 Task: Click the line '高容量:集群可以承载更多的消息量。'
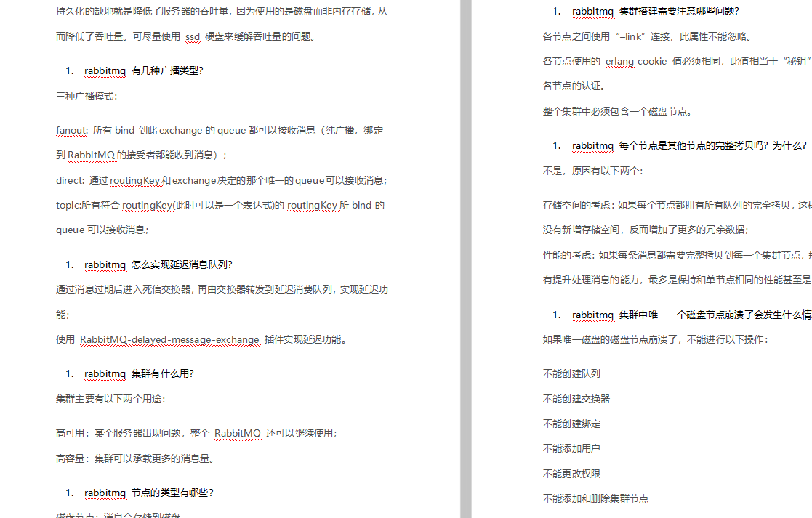pyautogui.click(x=135, y=458)
